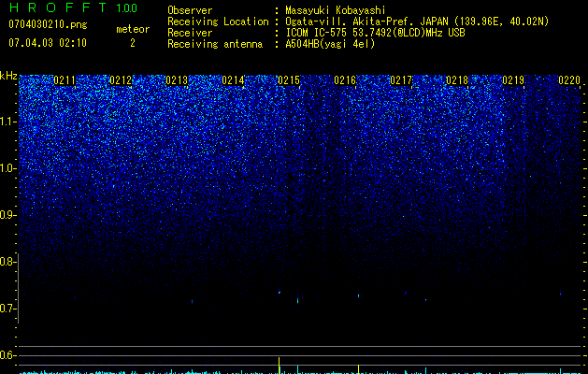This screenshot has width=588, height=374.
Task: Click the Observer name Masayuki Kobayashi
Action: (x=336, y=10)
